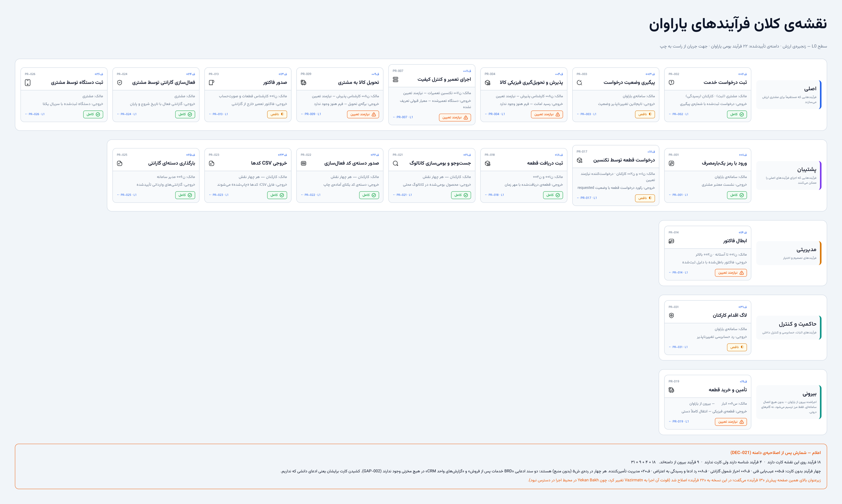Click password icon on PR-001 card
Screen dimensions: 842x504
tap(671, 163)
